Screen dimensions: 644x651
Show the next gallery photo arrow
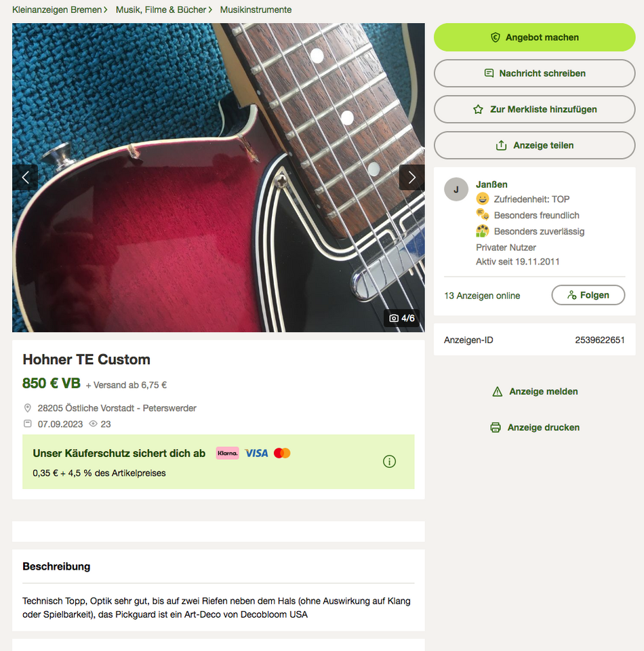[x=411, y=177]
